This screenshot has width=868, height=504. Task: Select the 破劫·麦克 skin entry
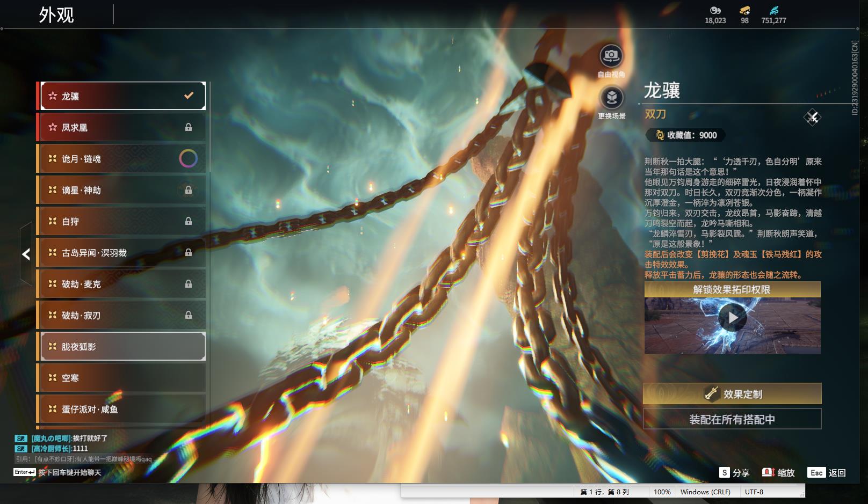click(122, 284)
